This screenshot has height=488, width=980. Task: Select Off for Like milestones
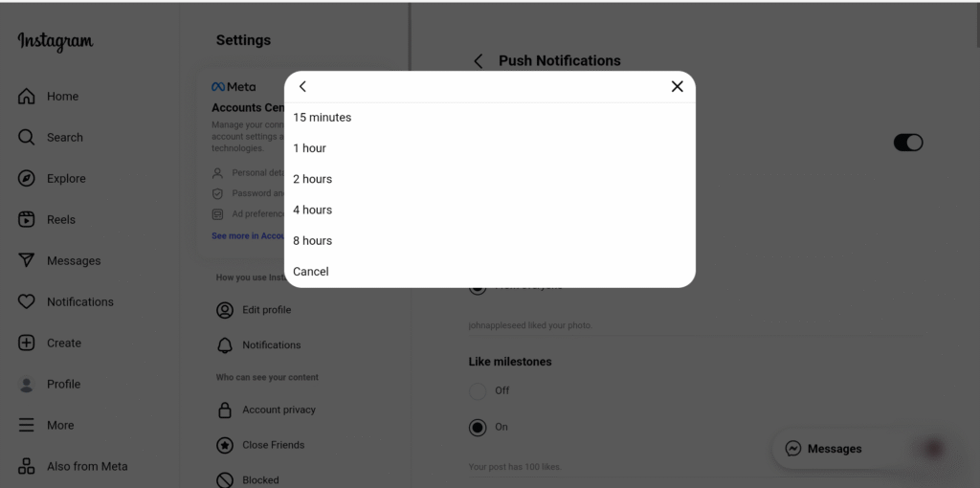(478, 391)
